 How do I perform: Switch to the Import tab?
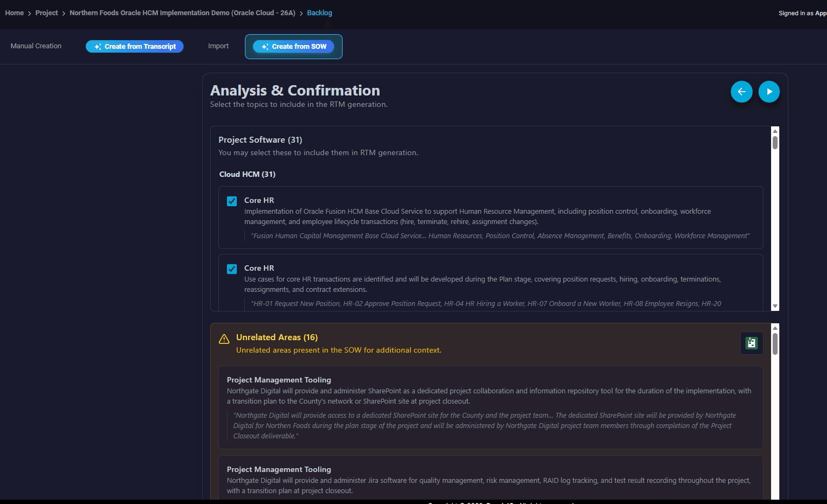point(218,46)
